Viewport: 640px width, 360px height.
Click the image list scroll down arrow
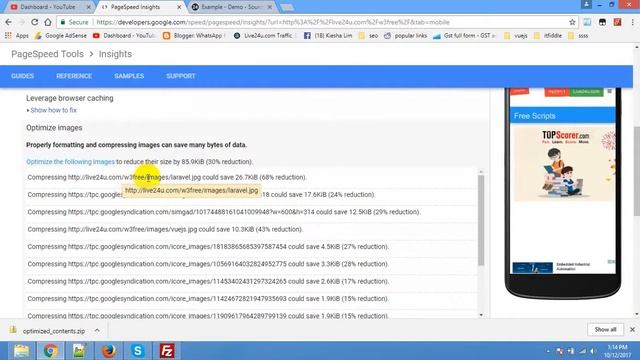click(x=481, y=315)
